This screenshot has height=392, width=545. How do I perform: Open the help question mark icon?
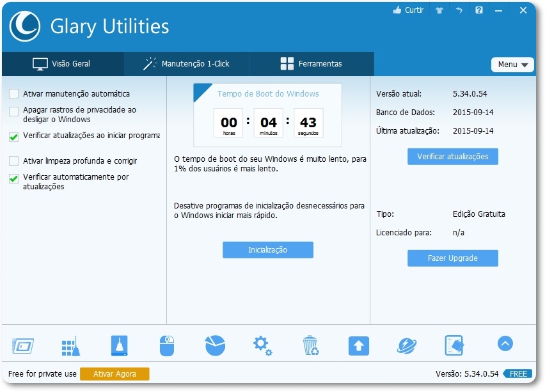coord(479,10)
